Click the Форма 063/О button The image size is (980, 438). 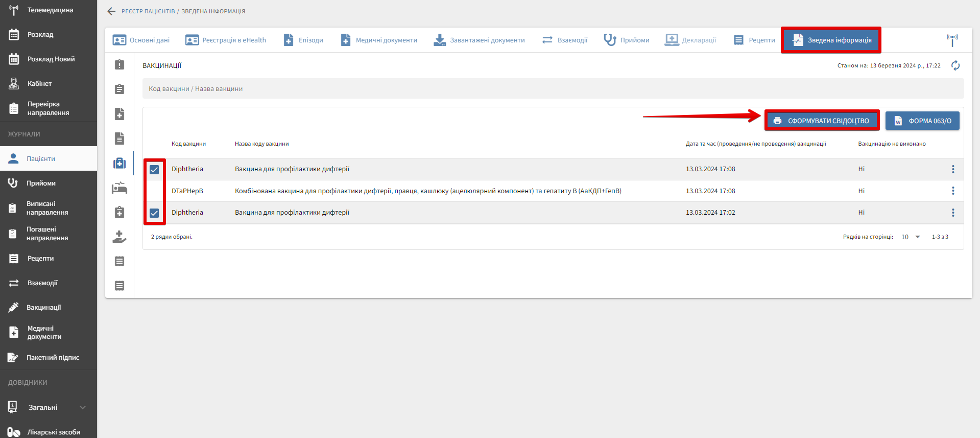click(922, 121)
